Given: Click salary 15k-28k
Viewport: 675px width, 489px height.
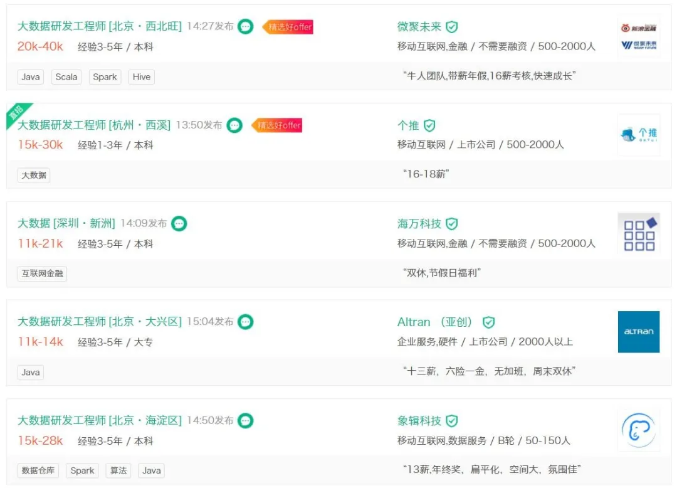Looking at the screenshot, I should pyautogui.click(x=40, y=441).
